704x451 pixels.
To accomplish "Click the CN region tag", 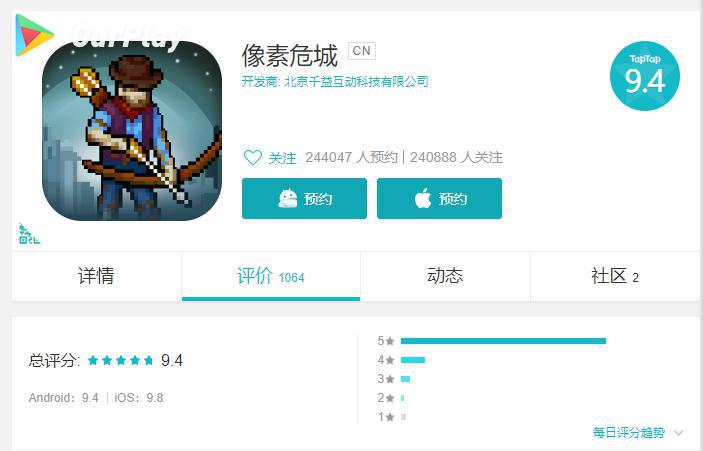I will pos(362,51).
